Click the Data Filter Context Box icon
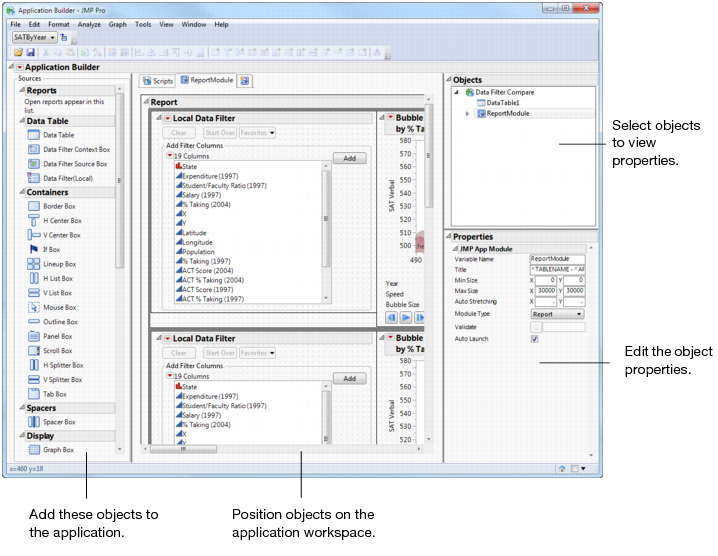The width and height of the screenshot is (718, 556). coord(34,149)
